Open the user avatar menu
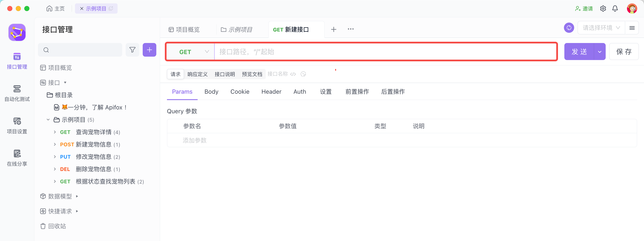Image resolution: width=644 pixels, height=241 pixels. coord(632,9)
